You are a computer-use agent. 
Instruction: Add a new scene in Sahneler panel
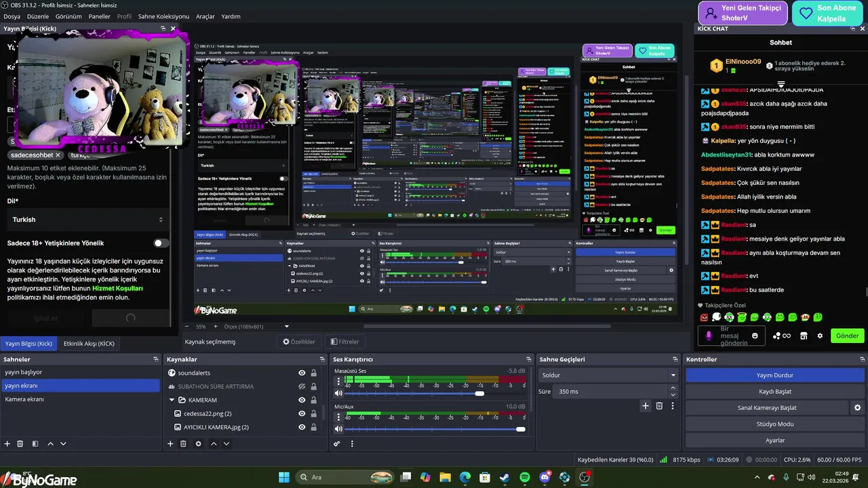click(7, 443)
